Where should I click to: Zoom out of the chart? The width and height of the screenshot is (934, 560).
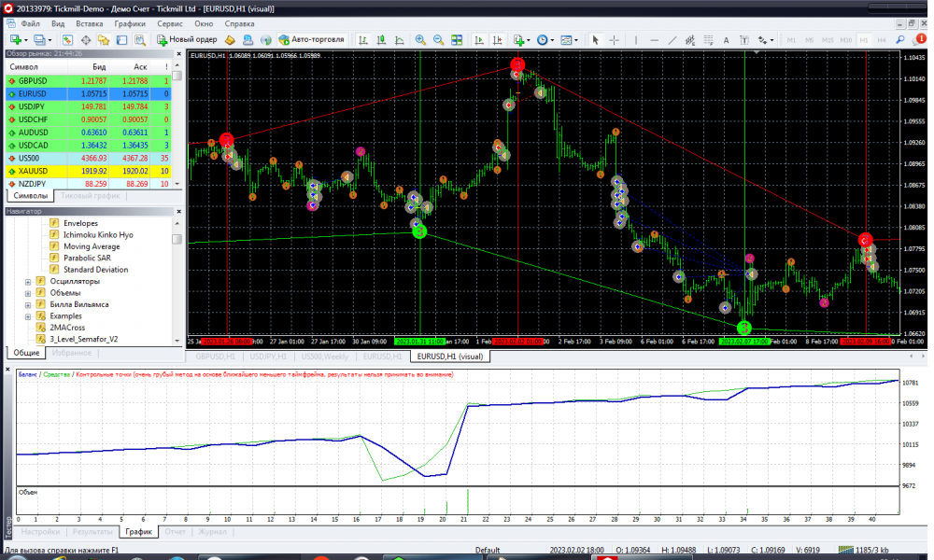coord(438,40)
